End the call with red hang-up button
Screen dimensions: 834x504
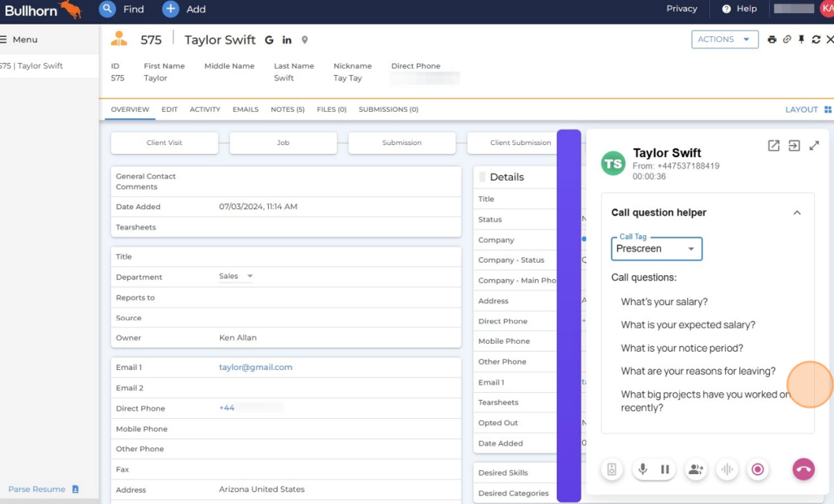click(x=804, y=469)
